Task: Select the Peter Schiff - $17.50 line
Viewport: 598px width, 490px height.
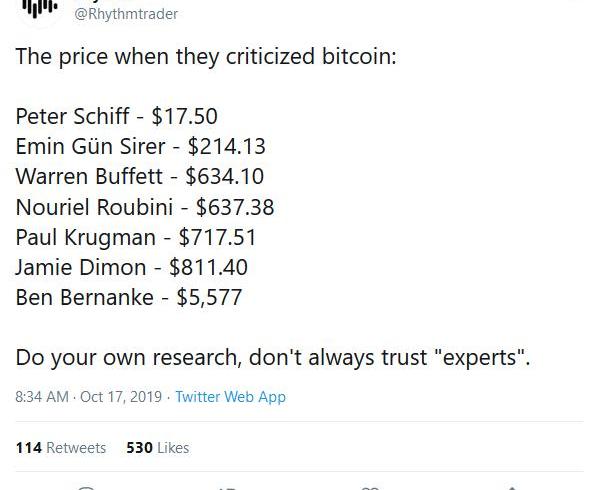Action: 116,116
